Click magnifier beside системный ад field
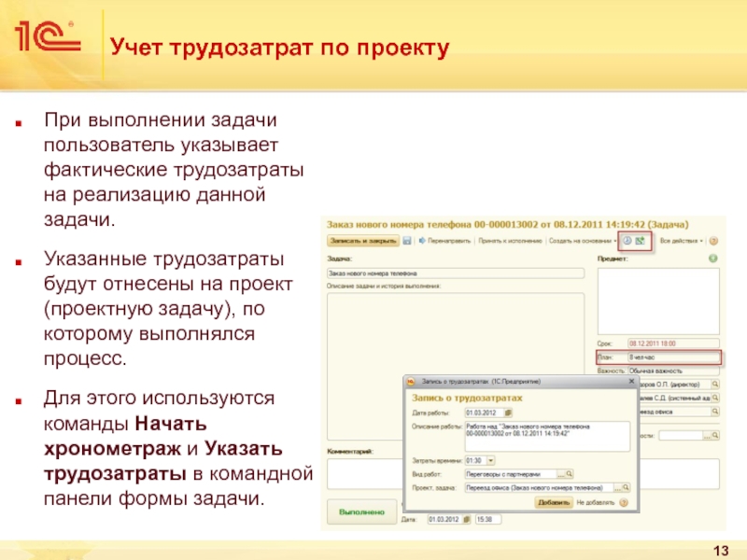Image resolution: width=747 pixels, height=560 pixels. [x=715, y=398]
